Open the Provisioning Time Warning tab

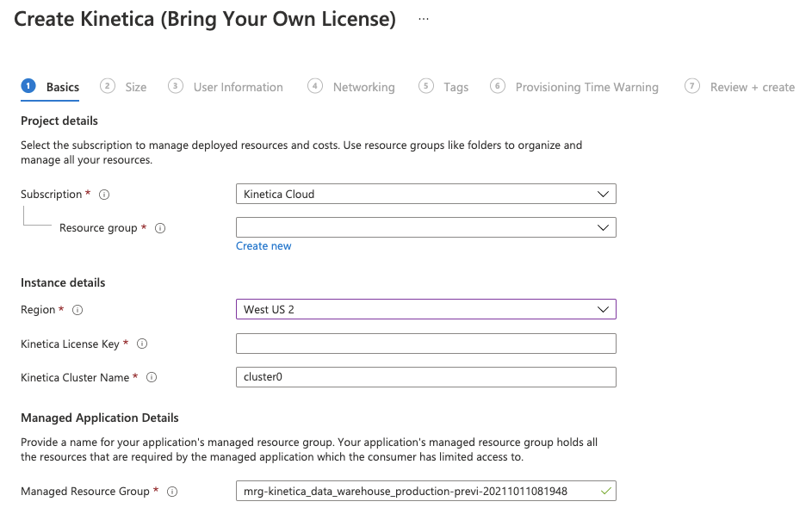[586, 88]
